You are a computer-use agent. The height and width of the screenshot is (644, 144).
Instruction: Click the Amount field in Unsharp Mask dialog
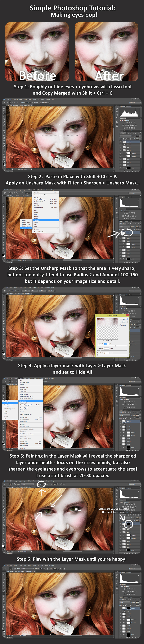(107, 344)
